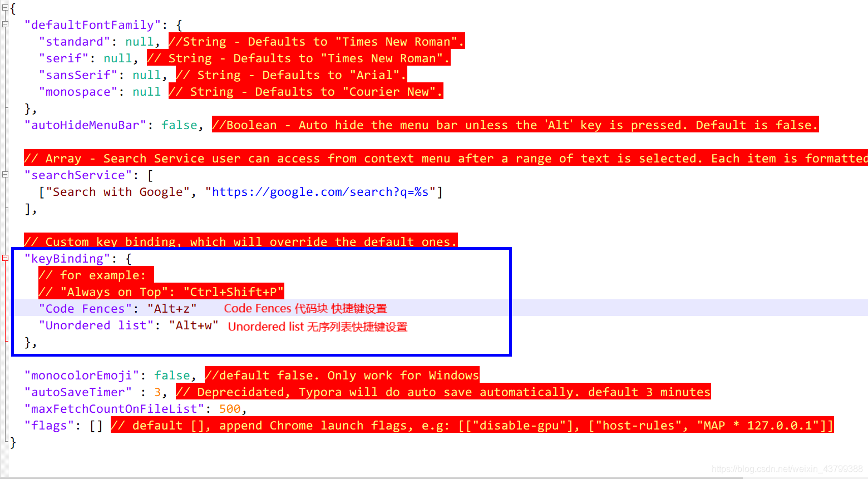868x479 pixels.
Task: Click the "Search with Google" string
Action: coord(118,192)
